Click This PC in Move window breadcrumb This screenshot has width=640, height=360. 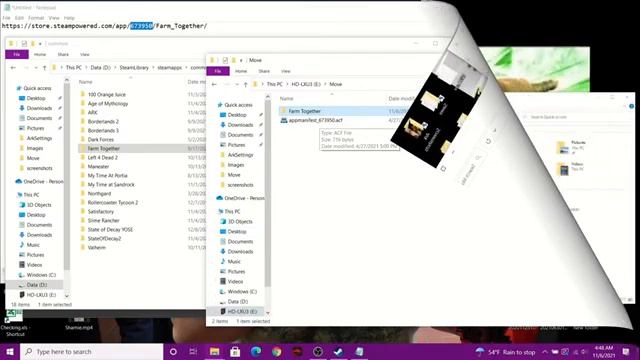pos(274,84)
